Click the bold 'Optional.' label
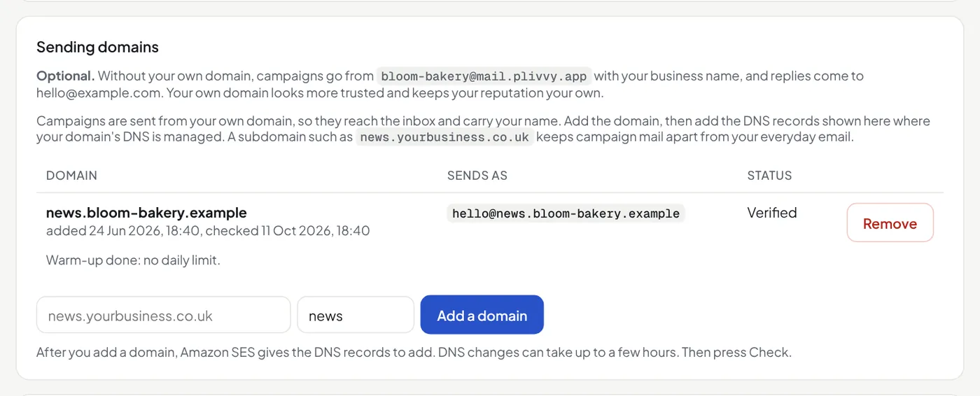Image resolution: width=980 pixels, height=396 pixels. (x=65, y=76)
